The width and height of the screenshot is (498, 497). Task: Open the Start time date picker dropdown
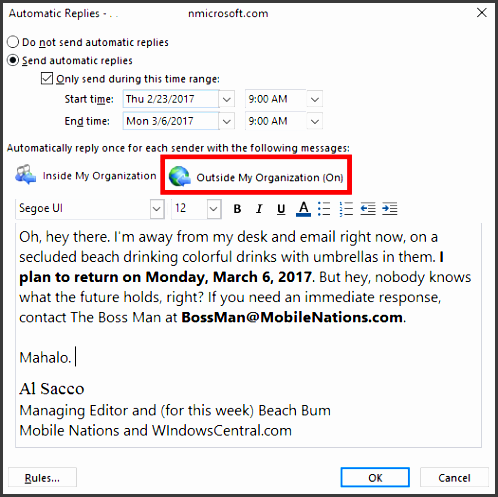[x=227, y=99]
